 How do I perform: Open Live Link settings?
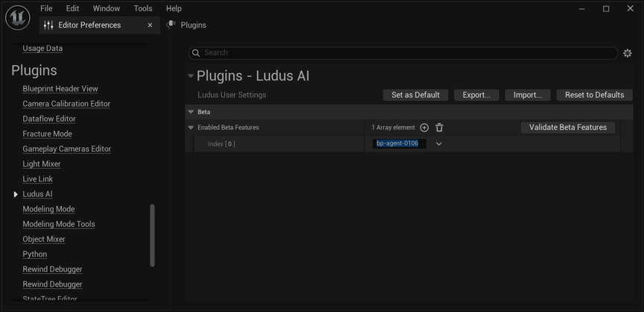click(38, 179)
